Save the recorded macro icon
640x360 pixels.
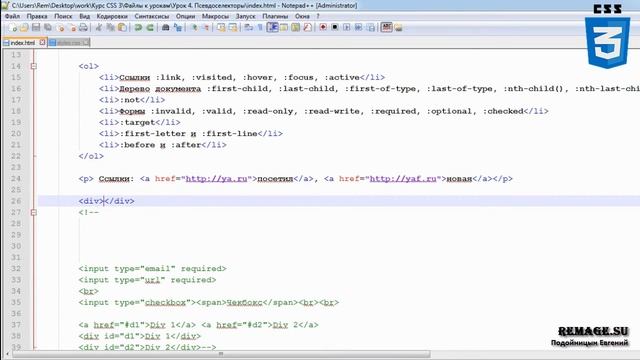371,27
